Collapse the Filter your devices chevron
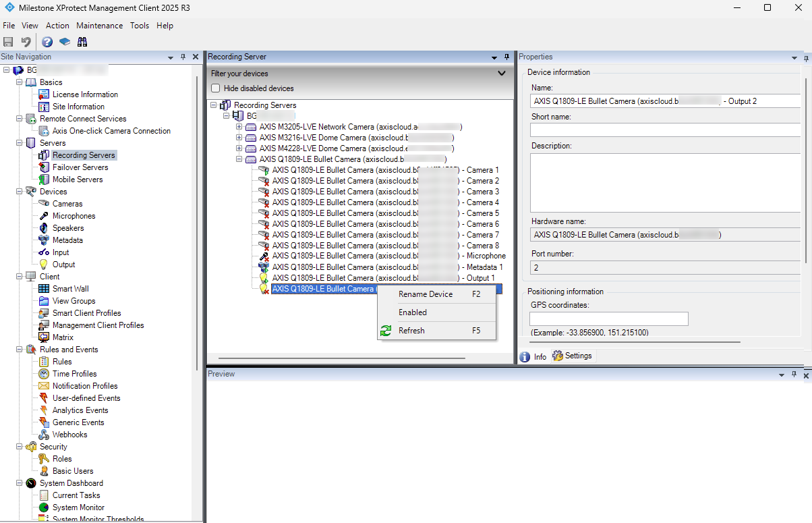 point(501,74)
